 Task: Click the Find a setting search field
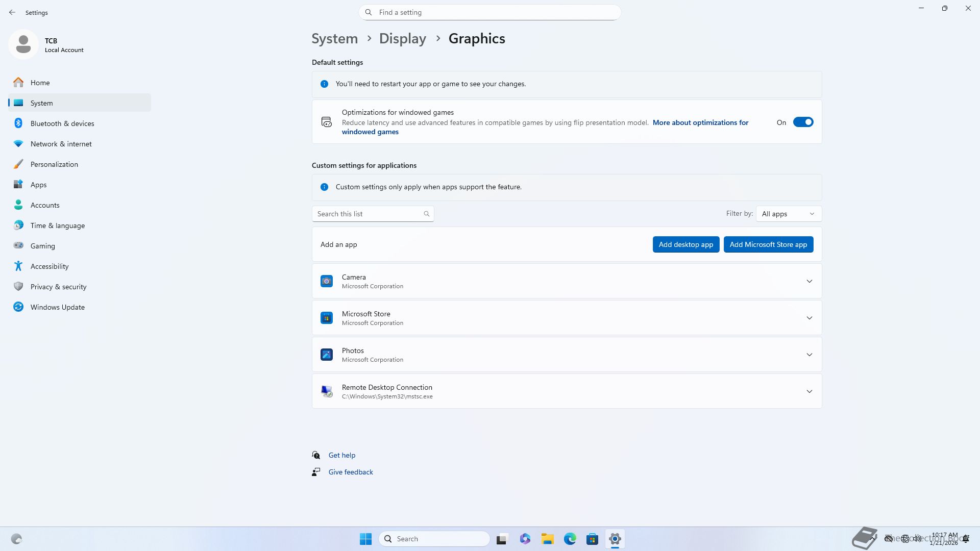[490, 12]
